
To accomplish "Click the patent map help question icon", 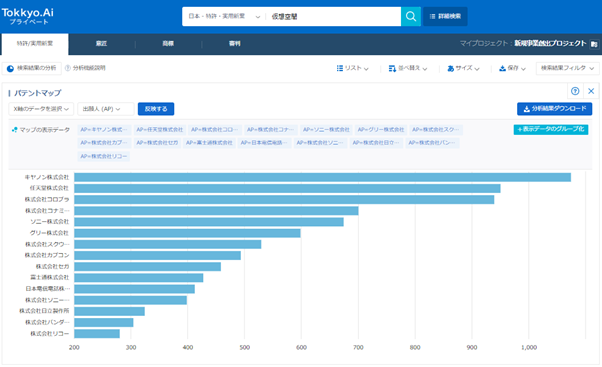I will tap(575, 91).
